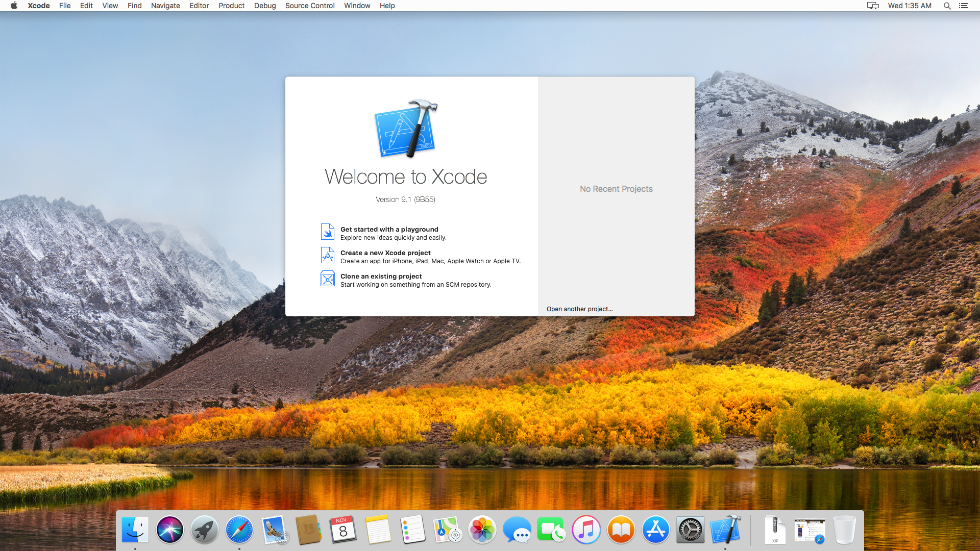Open System Preferences gear in Dock
Screen dimensions: 980x551
690,530
